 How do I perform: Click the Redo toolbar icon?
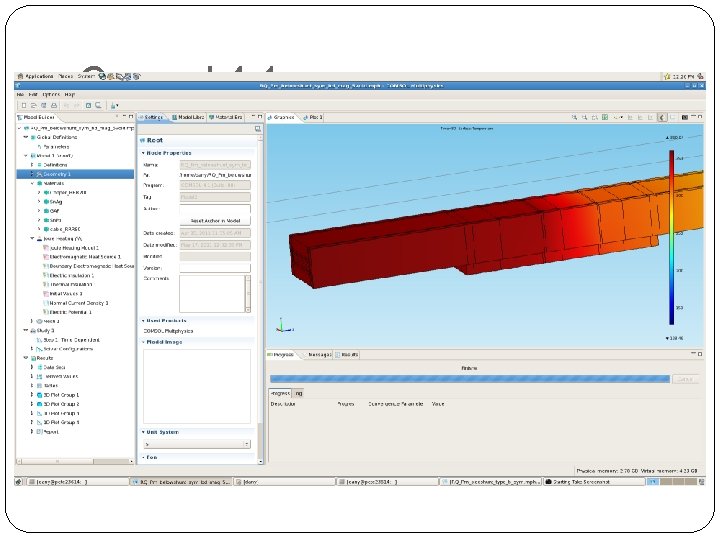pyautogui.click(x=76, y=106)
